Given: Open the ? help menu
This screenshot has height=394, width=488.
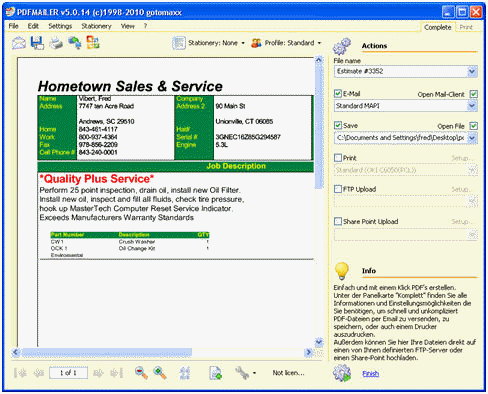Looking at the screenshot, I should (145, 26).
